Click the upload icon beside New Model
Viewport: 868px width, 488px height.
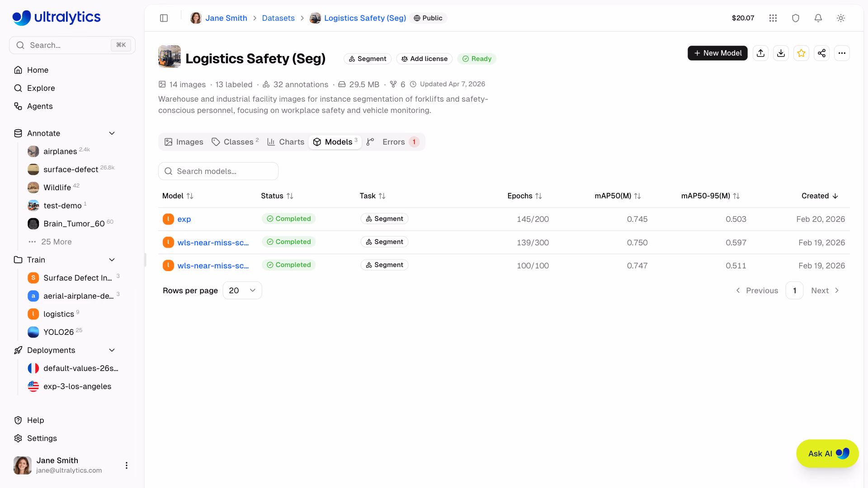(x=761, y=53)
